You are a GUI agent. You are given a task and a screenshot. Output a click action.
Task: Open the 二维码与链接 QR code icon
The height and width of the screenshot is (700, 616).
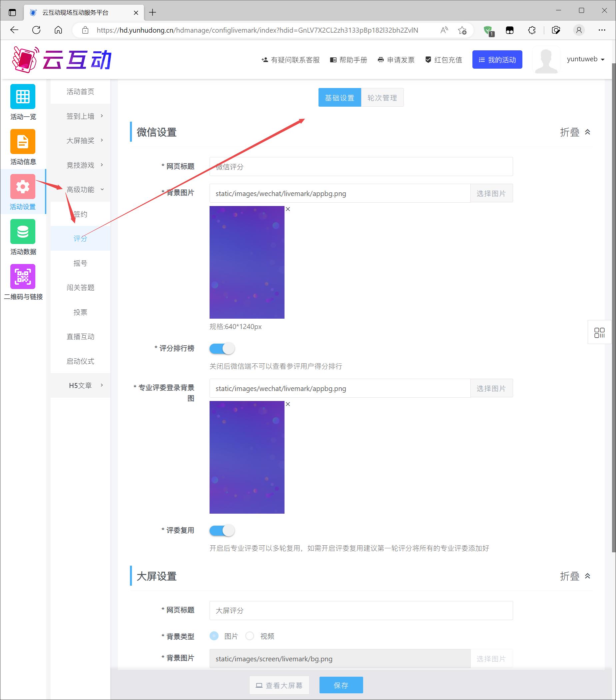point(23,276)
